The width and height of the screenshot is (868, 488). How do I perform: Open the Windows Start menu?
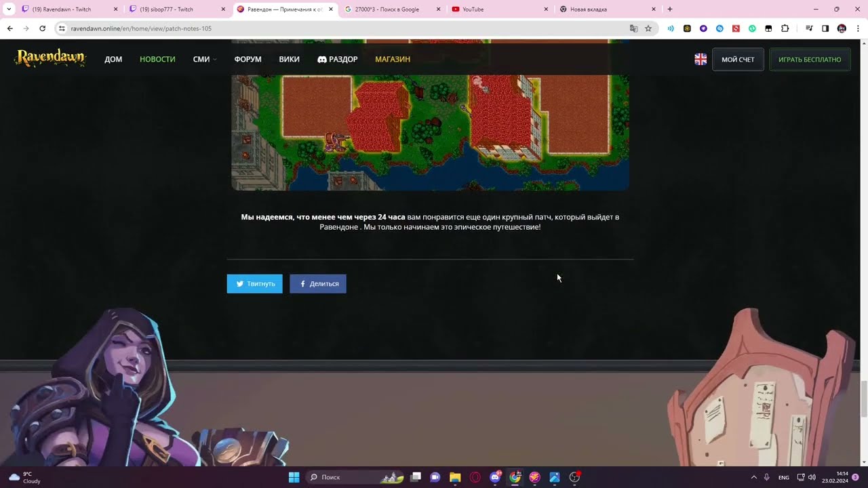pos(294,477)
